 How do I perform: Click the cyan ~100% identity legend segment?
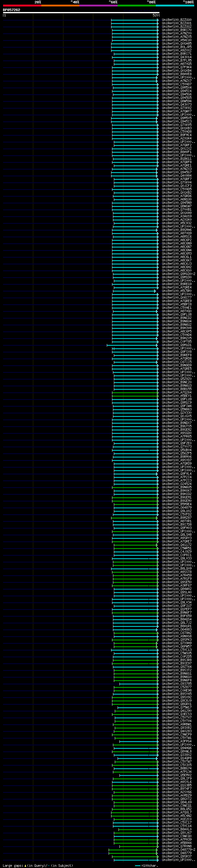pyautogui.click(x=175, y=6)
